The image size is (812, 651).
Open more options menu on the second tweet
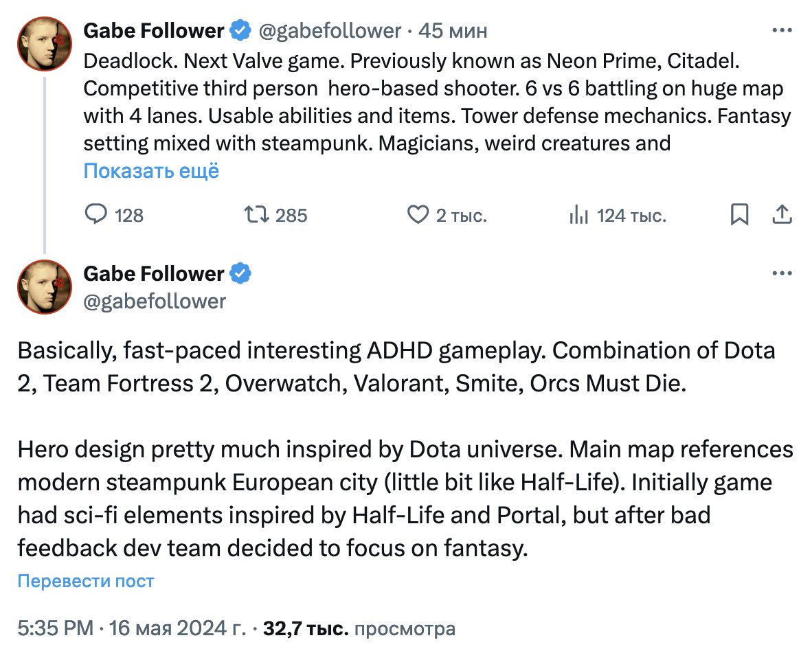coord(782,273)
